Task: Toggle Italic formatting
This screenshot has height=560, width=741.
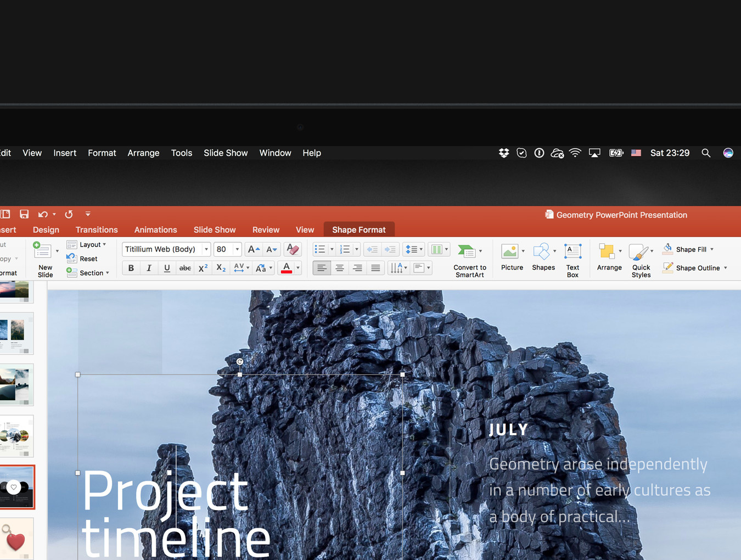Action: [149, 268]
